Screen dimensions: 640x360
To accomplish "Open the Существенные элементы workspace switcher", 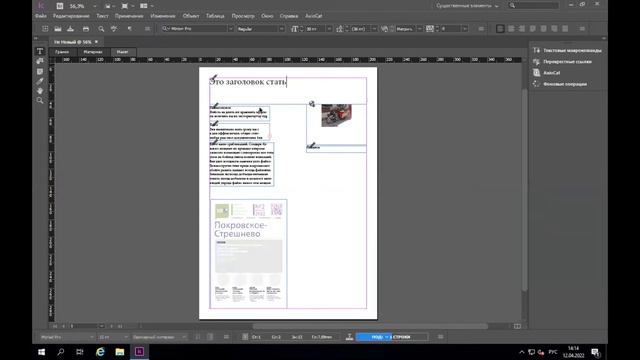I will (467, 6).
